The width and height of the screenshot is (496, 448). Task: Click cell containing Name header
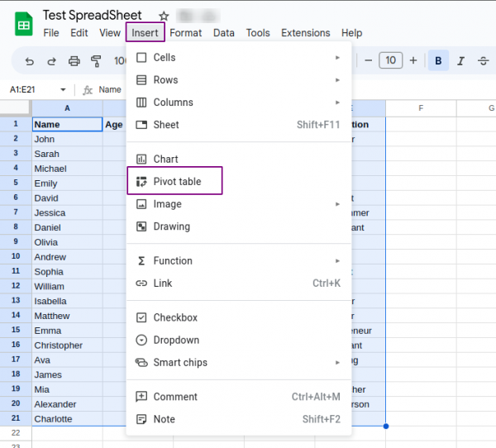[x=68, y=124]
